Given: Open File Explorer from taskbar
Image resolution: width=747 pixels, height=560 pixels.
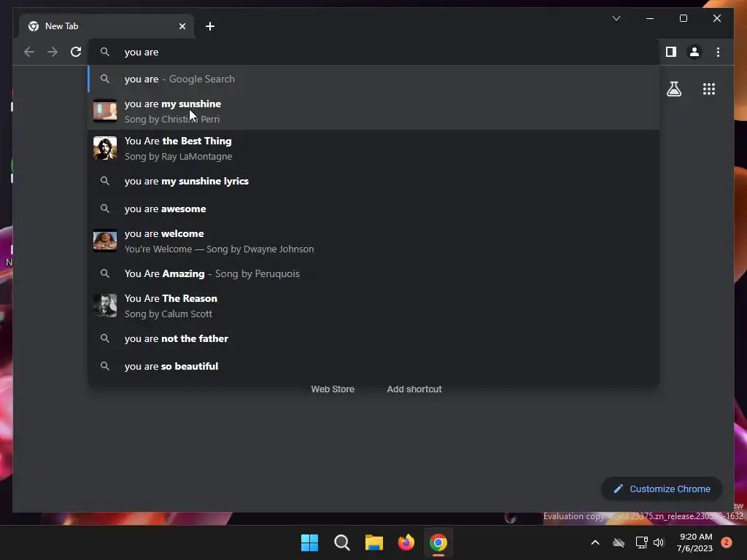Looking at the screenshot, I should pos(374,542).
